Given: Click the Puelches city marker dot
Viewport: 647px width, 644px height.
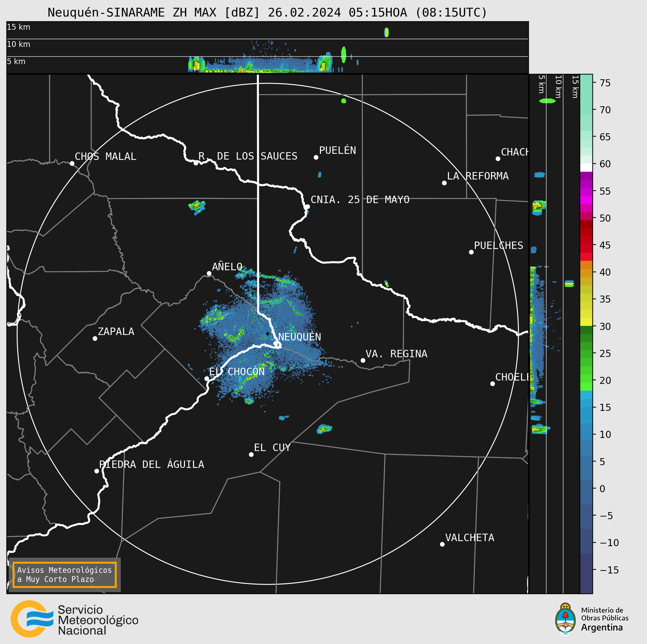Looking at the screenshot, I should [x=471, y=252].
